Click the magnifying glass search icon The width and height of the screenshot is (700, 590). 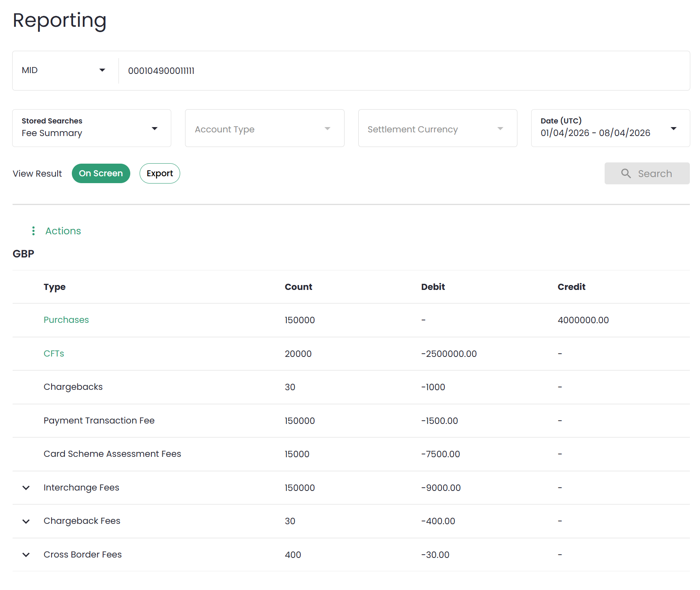pos(626,174)
